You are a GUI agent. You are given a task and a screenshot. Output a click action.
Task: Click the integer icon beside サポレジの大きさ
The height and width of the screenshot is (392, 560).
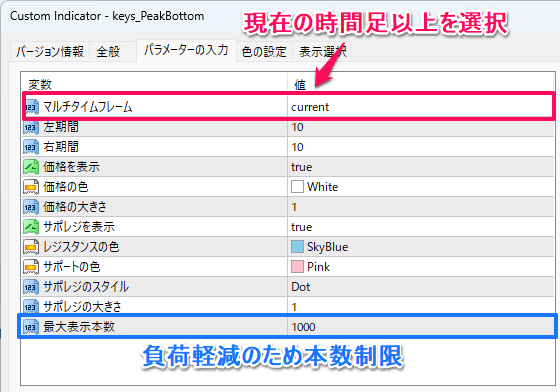[31, 307]
